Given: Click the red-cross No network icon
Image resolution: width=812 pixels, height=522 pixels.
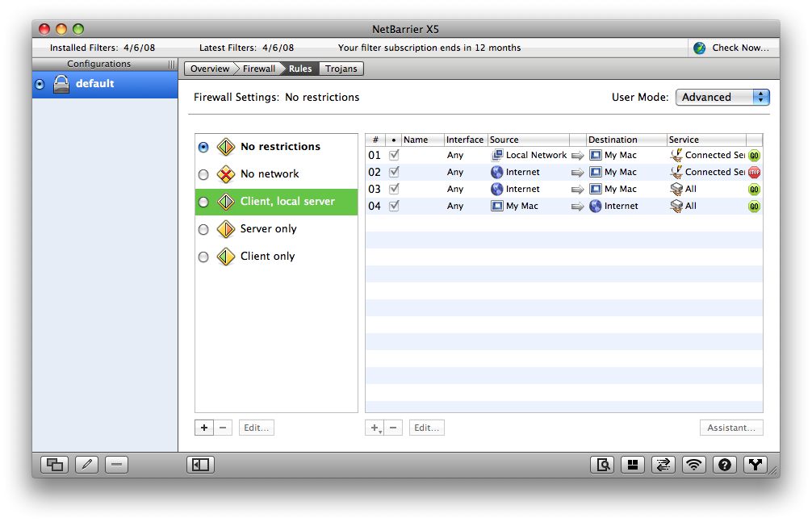Looking at the screenshot, I should pos(226,174).
